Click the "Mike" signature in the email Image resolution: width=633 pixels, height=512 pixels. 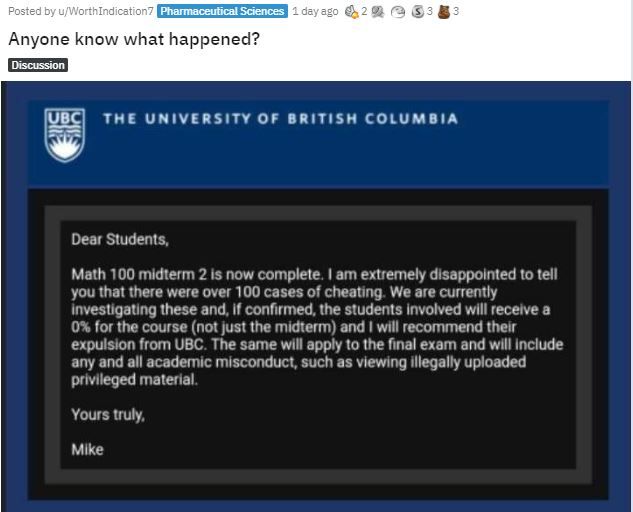click(x=87, y=449)
